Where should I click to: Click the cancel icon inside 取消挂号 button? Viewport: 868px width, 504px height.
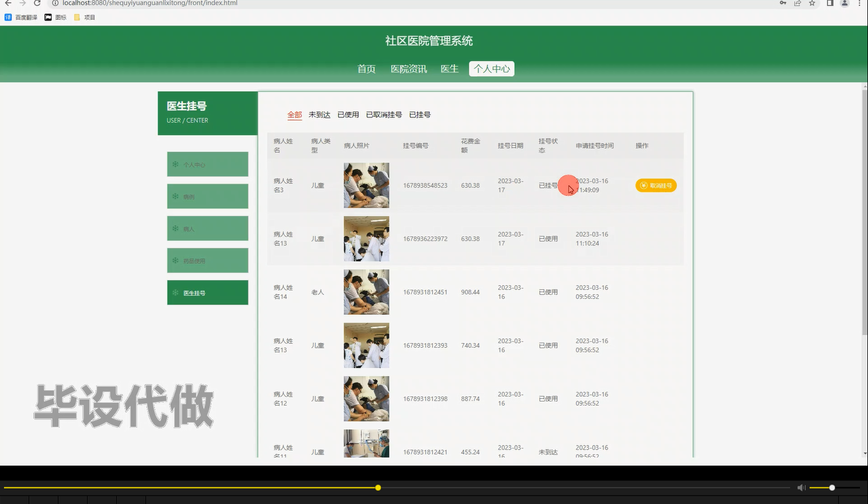tap(644, 186)
